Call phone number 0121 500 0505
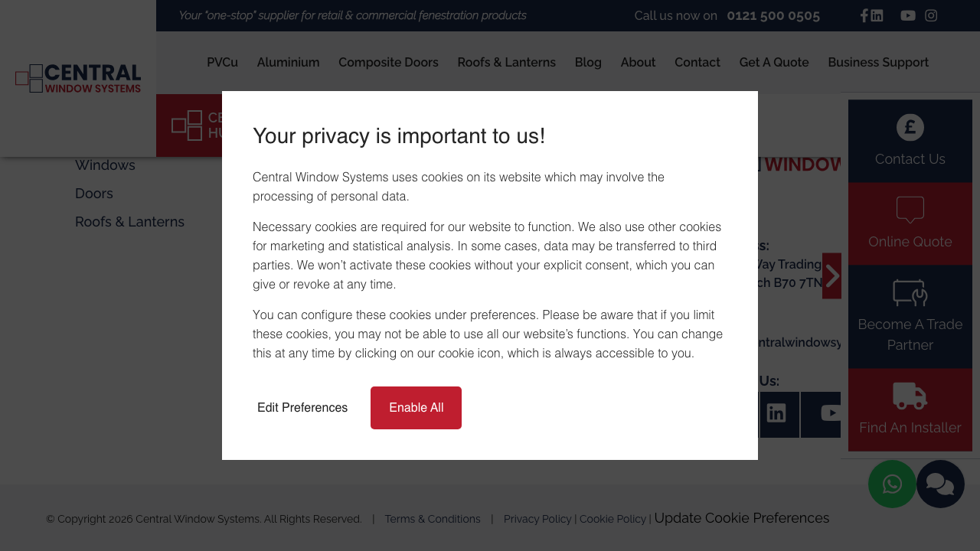This screenshot has width=980, height=551. [773, 16]
